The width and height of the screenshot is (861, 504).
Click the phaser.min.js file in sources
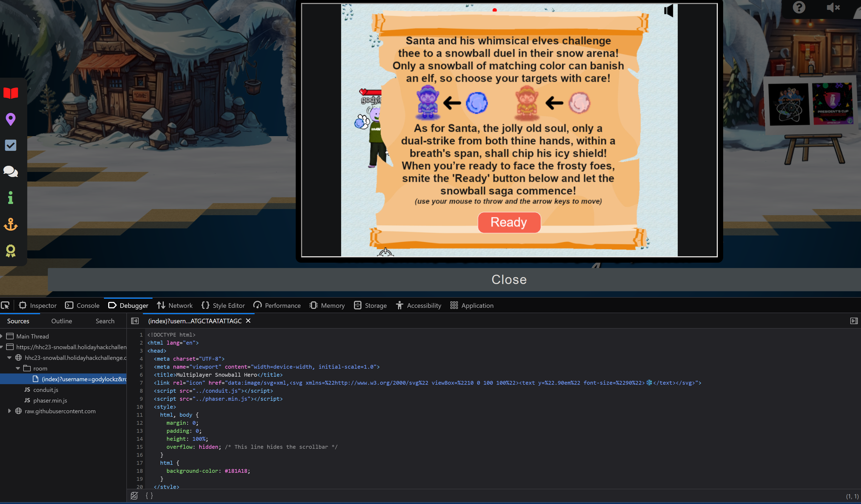coord(50,400)
